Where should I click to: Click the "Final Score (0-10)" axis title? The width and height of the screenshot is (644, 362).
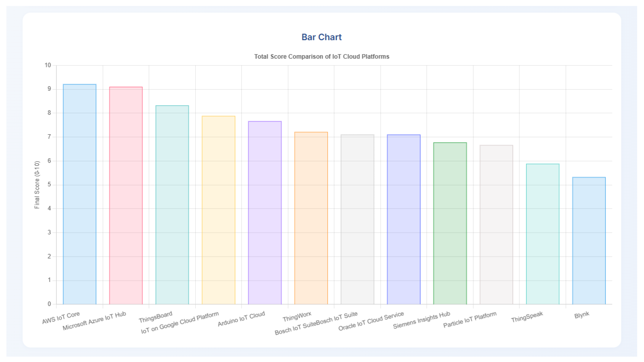[37, 185]
